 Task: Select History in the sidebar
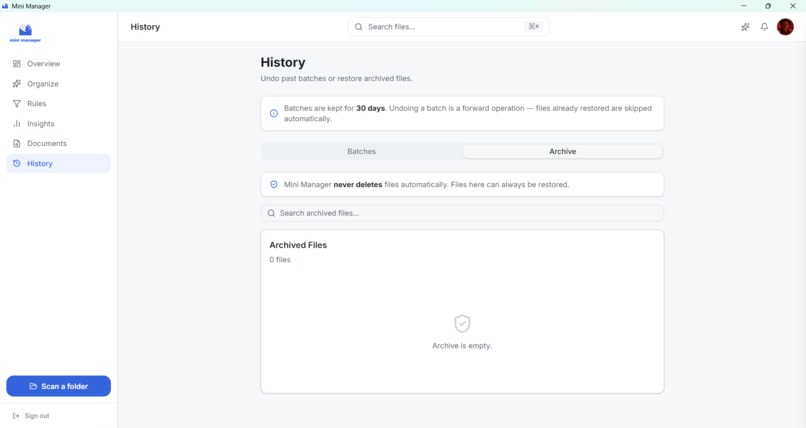(58, 163)
